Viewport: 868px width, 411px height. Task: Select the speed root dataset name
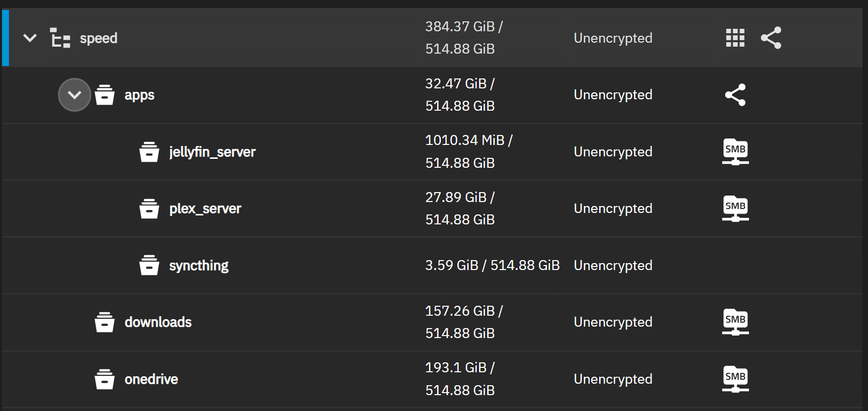99,38
